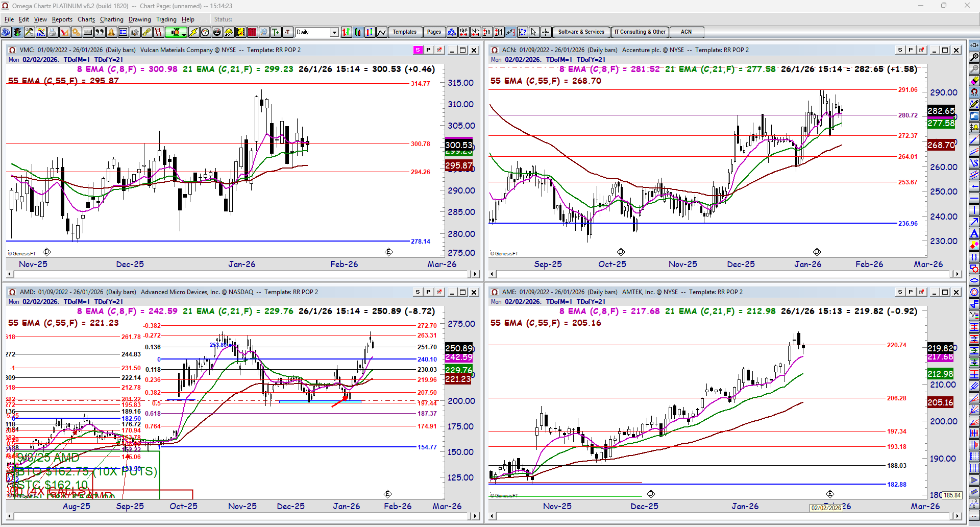Toggle the P button on AME chart
980x527 pixels.
911,292
